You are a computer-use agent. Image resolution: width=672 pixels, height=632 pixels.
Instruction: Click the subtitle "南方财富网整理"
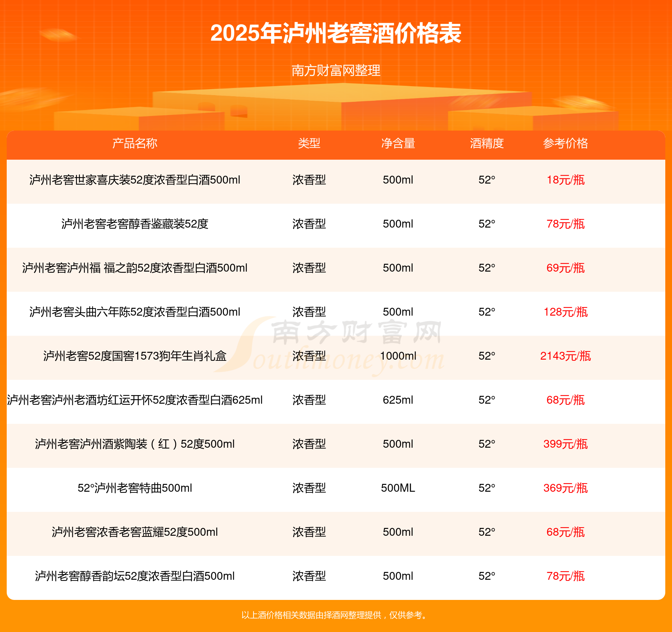click(336, 70)
